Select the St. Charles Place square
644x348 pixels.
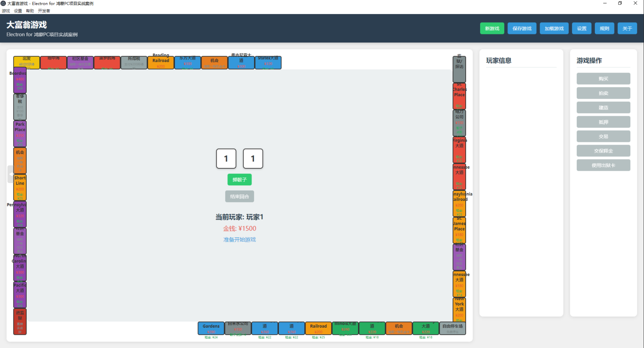(x=459, y=96)
